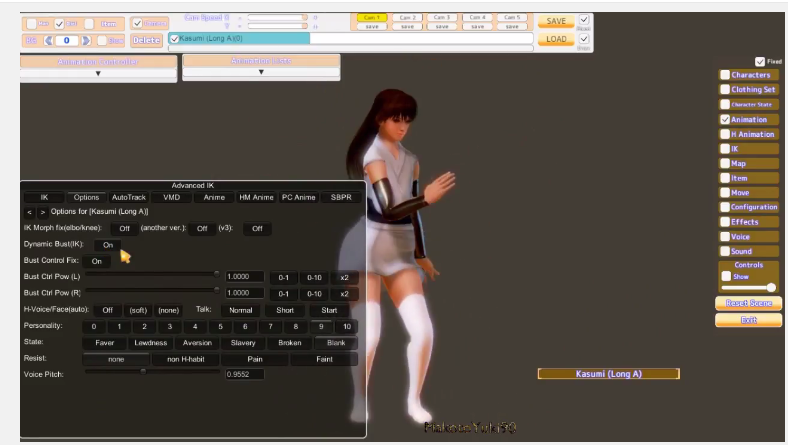
Task: Click the next character arrow in Options
Action: pos(42,212)
